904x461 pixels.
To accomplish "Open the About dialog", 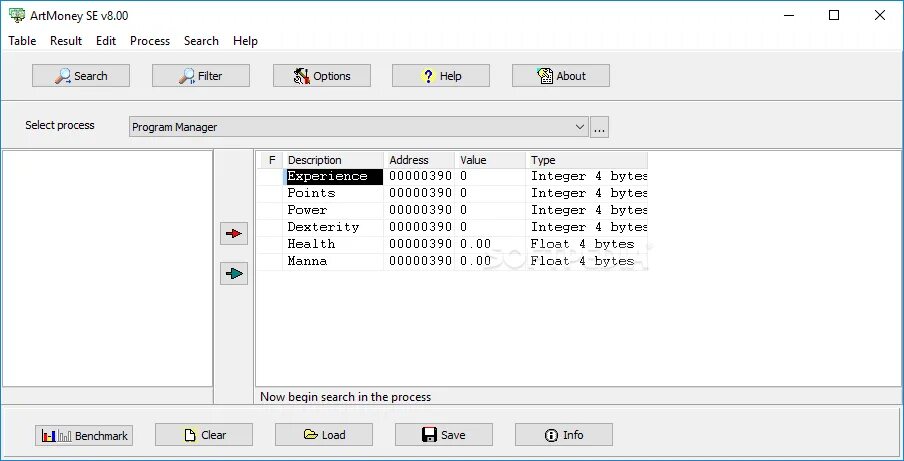I will click(561, 76).
